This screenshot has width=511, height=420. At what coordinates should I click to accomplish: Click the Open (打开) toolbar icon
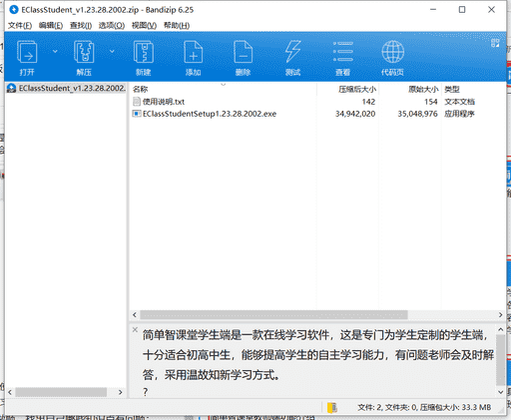pos(27,52)
